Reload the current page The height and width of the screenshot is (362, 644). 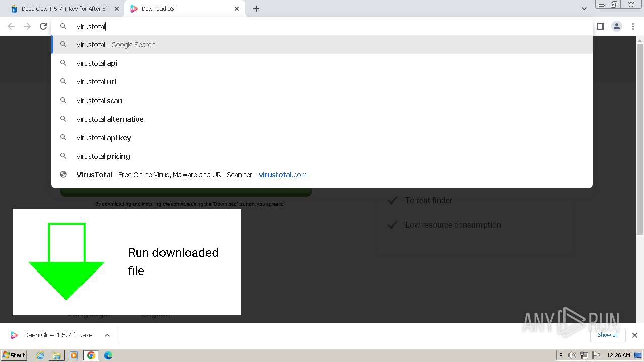coord(43,26)
